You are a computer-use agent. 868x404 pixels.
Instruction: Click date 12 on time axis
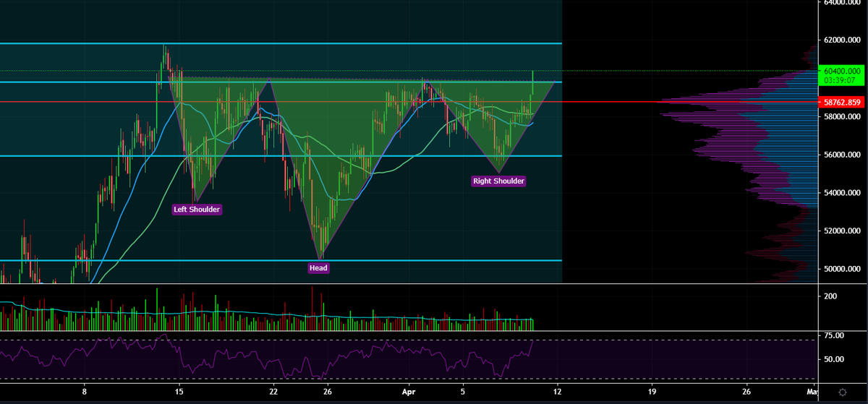click(558, 392)
